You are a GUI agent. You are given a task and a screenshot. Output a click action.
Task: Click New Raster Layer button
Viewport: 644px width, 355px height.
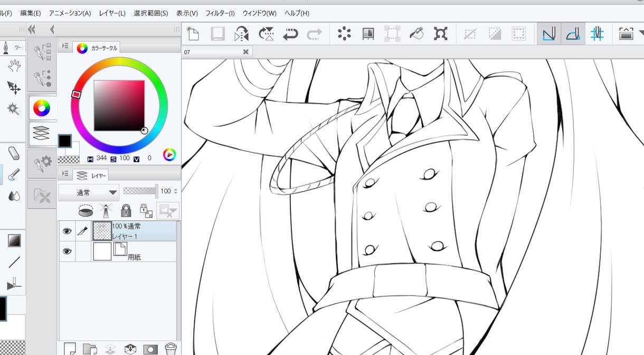[70, 349]
